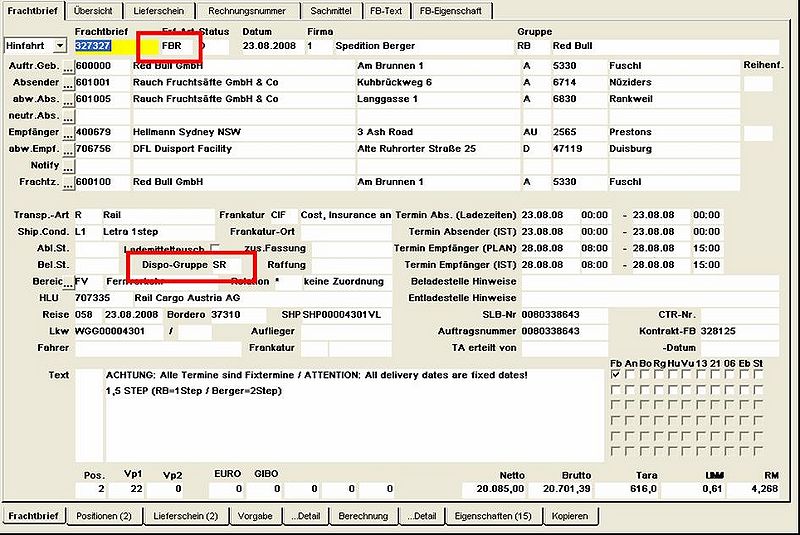This screenshot has height=535, width=800.
Task: Click the Vorgabe button
Action: coord(255,516)
